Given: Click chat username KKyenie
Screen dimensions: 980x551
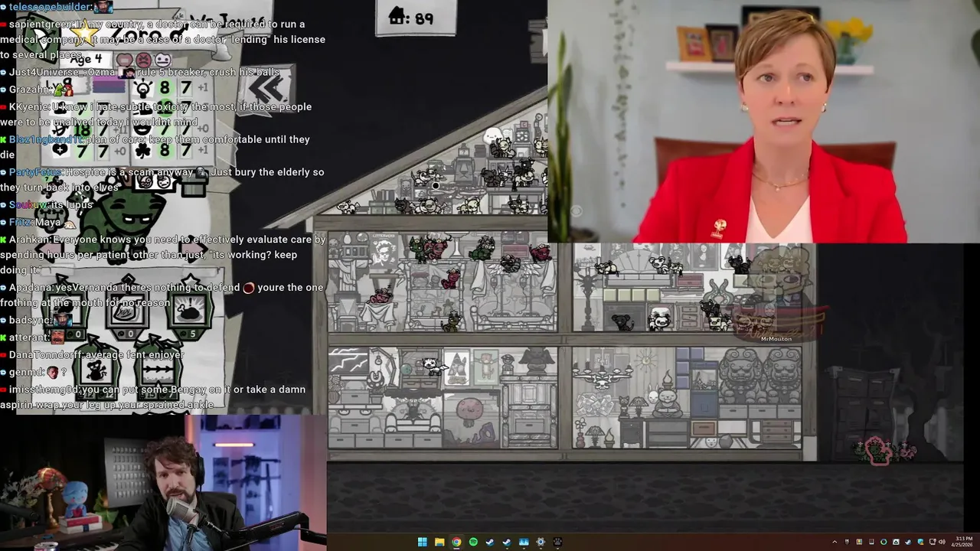Looking at the screenshot, I should click(28, 106).
